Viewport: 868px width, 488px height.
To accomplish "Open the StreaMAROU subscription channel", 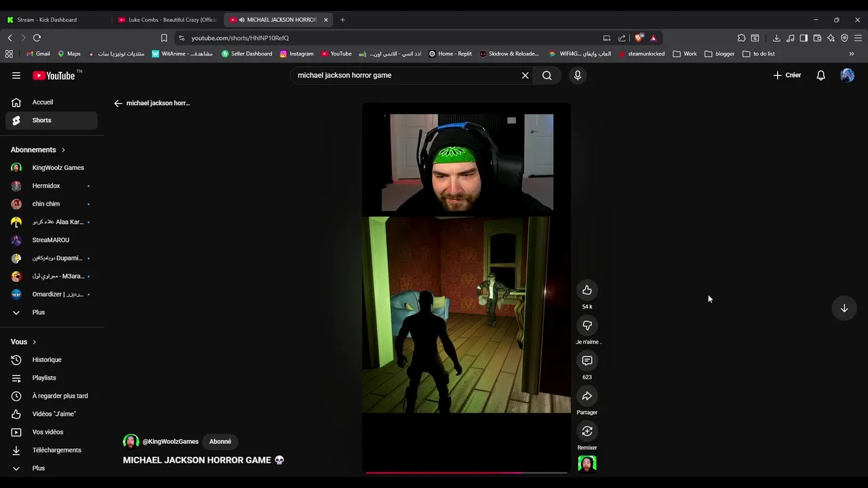I will tap(52, 240).
